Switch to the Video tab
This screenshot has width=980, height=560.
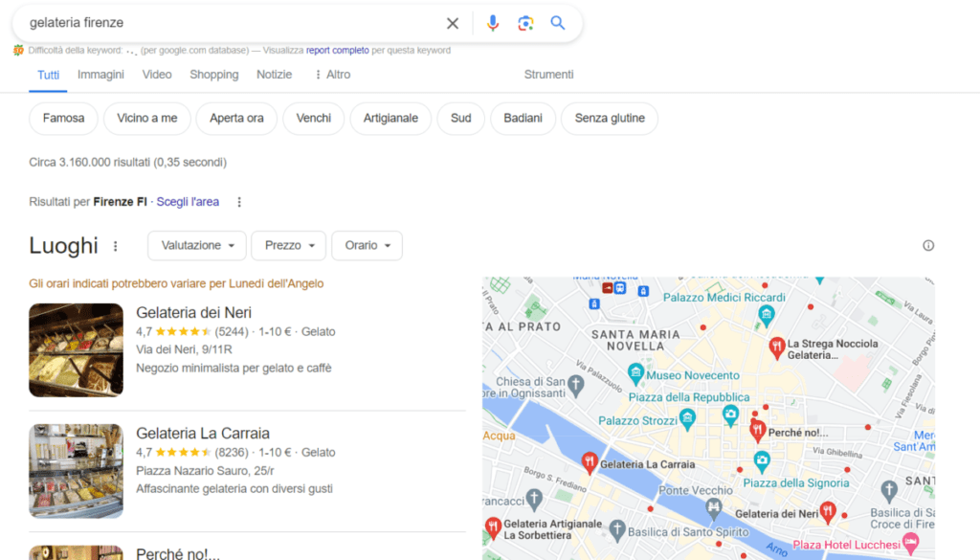click(157, 75)
